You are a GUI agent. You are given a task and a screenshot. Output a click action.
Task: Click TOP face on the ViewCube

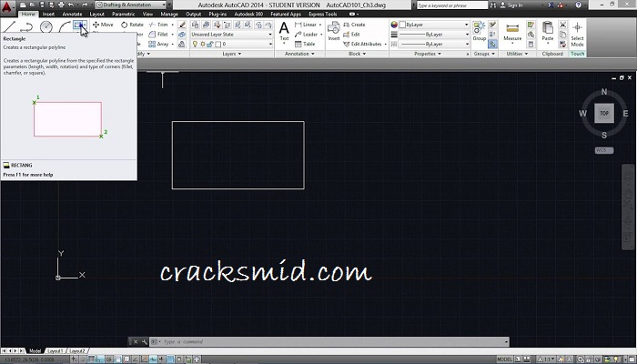coord(604,114)
